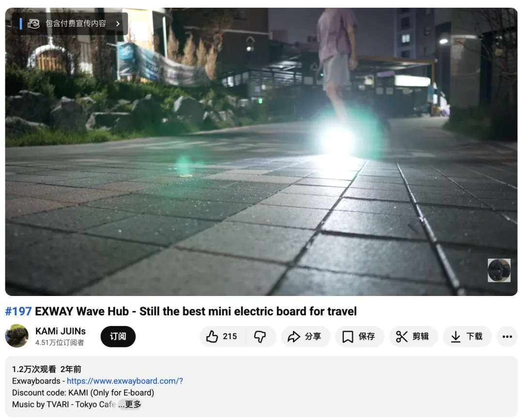
Task: Expand paid promotion info chevron
Action: point(118,24)
